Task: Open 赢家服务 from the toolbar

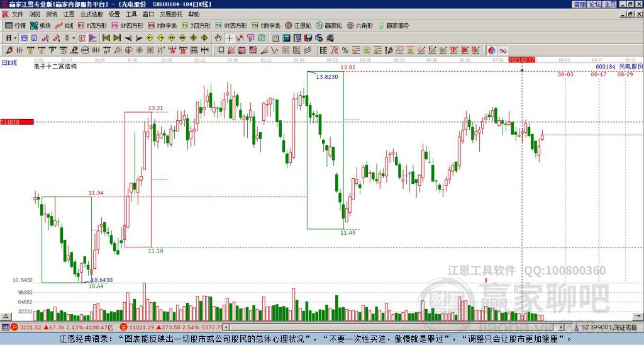Action: pos(394,25)
